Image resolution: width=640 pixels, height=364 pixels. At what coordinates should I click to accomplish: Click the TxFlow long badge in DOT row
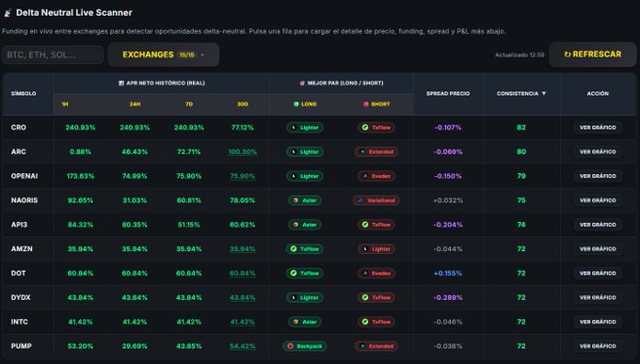pos(305,273)
